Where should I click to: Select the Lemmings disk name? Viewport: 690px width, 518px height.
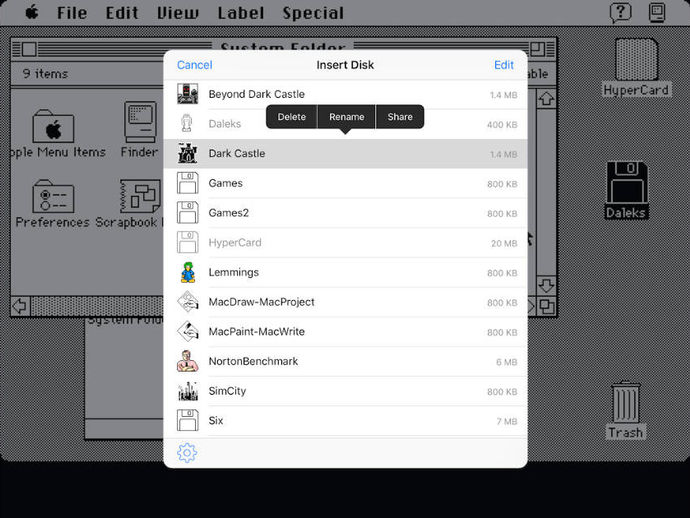[x=234, y=272]
